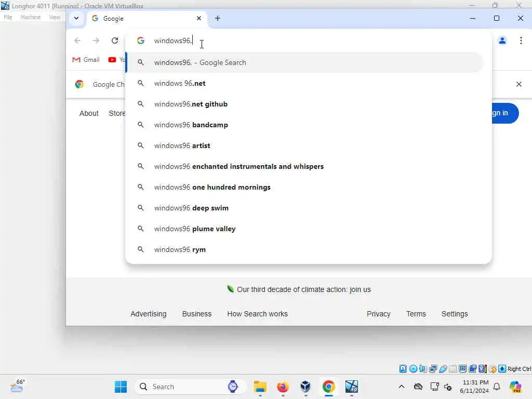Click the XP virtual machine taskbar icon
532x399 pixels.
(352, 387)
